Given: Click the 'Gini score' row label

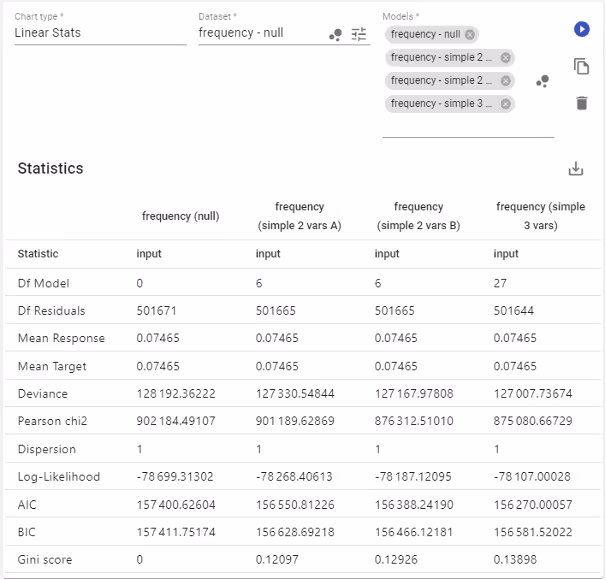Looking at the screenshot, I should click(x=45, y=560).
